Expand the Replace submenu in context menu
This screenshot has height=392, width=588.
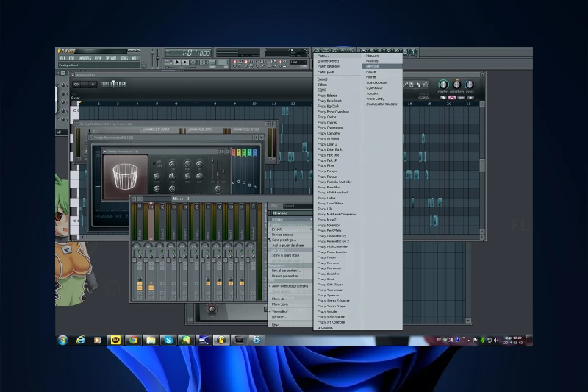click(290, 219)
